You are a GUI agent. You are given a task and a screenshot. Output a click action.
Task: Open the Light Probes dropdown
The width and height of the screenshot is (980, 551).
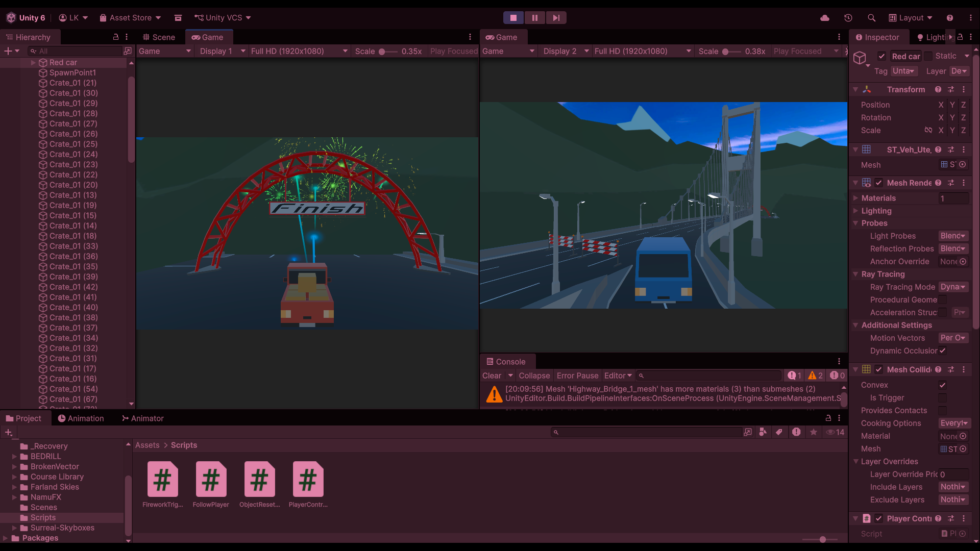coord(953,236)
